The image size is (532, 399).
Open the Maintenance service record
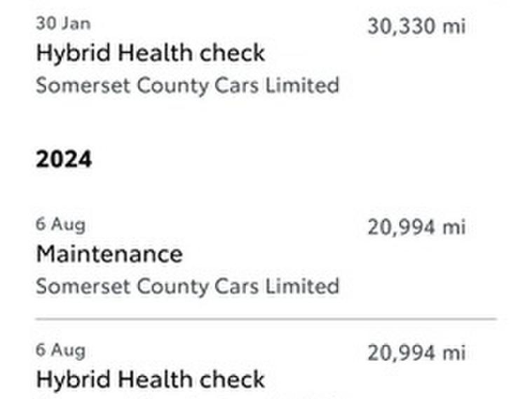[109, 253]
